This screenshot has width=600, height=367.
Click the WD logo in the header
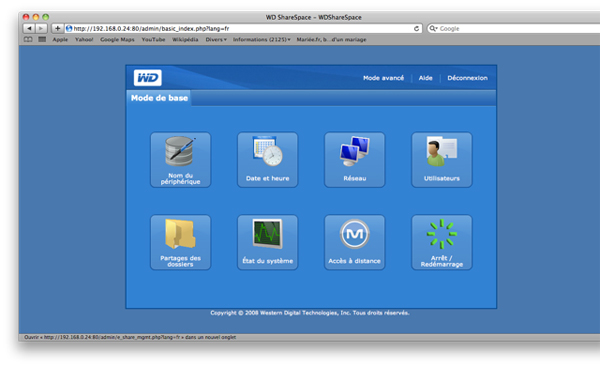click(148, 78)
